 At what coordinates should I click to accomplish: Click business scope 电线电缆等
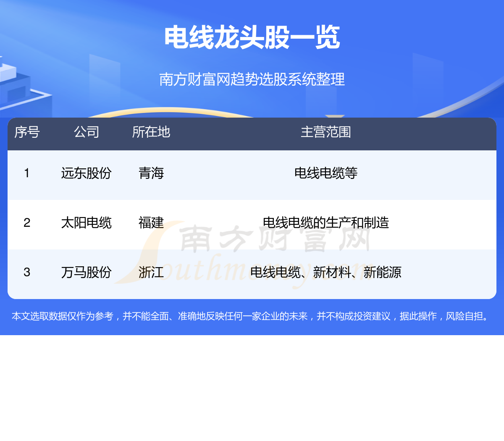326,173
